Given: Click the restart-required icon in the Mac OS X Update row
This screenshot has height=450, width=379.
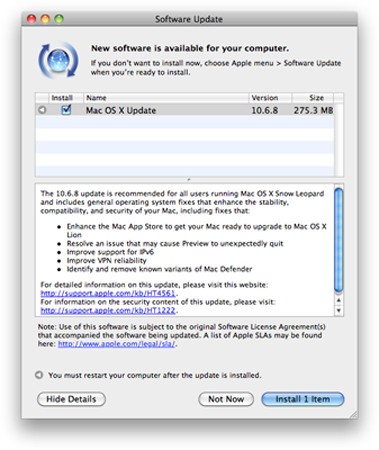Looking at the screenshot, I should (x=42, y=110).
